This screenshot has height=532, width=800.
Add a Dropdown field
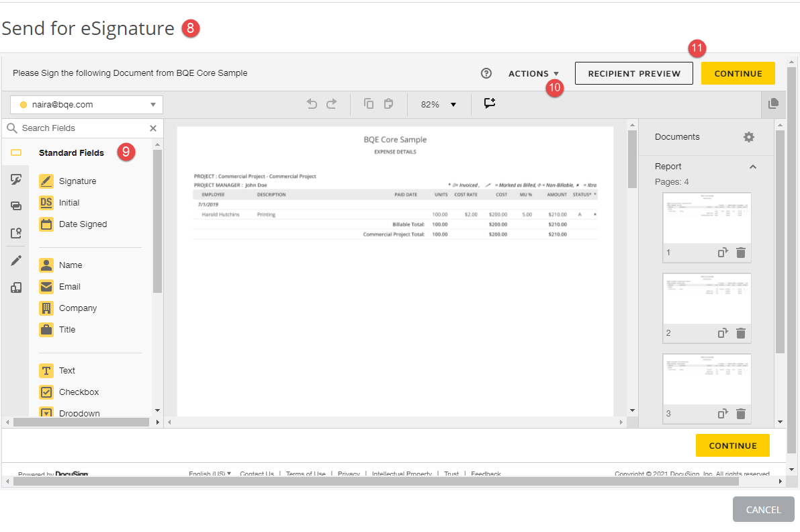click(69, 412)
